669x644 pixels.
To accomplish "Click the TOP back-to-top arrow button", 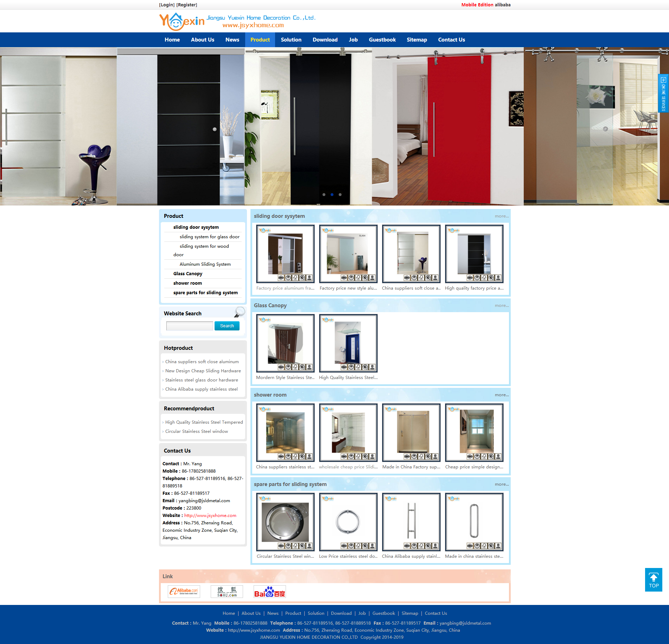I will [x=654, y=580].
